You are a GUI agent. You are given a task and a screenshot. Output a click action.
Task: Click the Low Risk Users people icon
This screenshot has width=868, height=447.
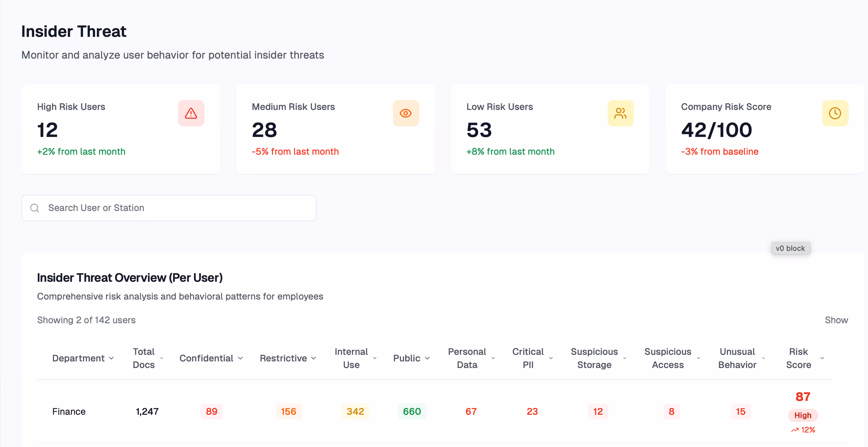point(620,113)
